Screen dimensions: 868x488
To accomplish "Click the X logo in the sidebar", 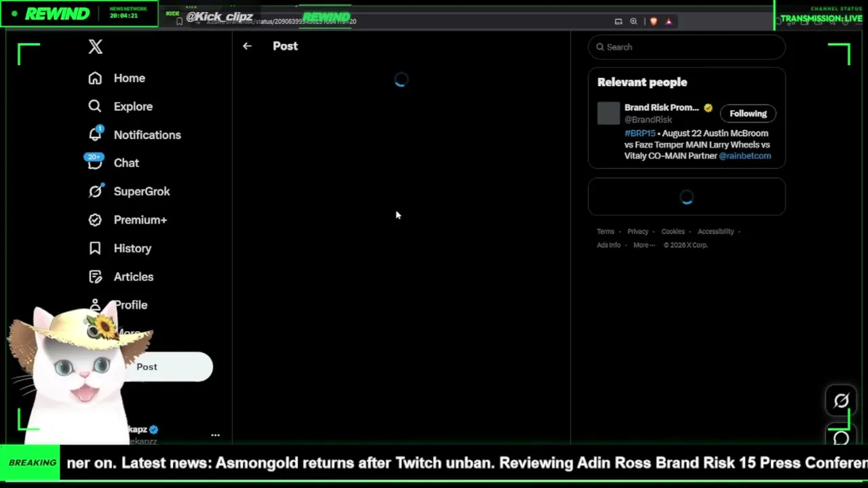I will (95, 46).
